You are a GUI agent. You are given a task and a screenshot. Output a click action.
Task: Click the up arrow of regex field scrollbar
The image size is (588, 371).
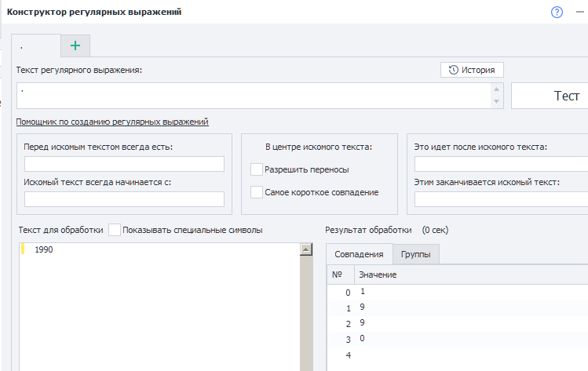click(x=497, y=88)
